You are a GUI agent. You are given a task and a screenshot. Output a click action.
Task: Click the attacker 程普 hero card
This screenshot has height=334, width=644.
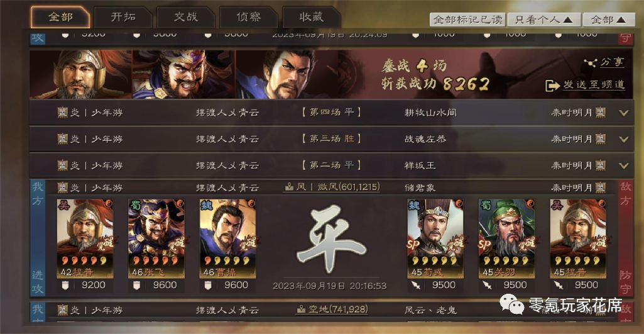click(85, 238)
